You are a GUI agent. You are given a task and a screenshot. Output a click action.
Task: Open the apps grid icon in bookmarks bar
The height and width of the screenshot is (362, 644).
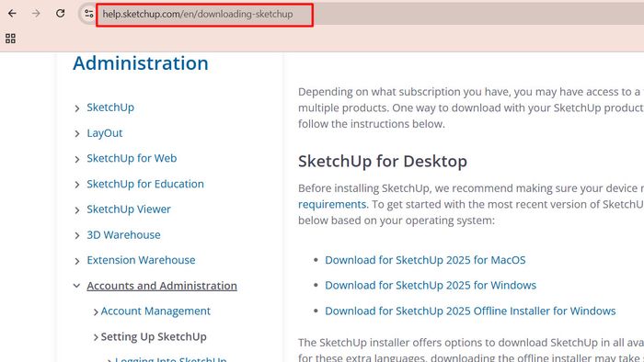[x=10, y=39]
